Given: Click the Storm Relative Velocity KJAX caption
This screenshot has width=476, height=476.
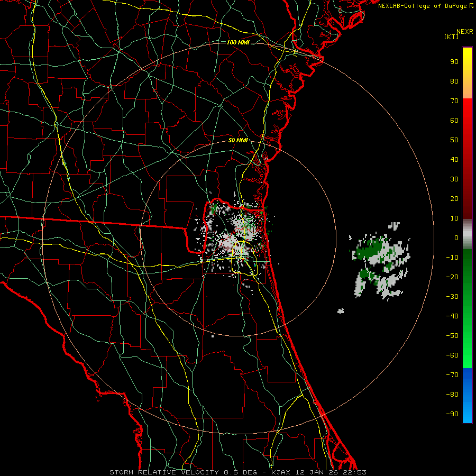Looking at the screenshot, I should (238, 472).
